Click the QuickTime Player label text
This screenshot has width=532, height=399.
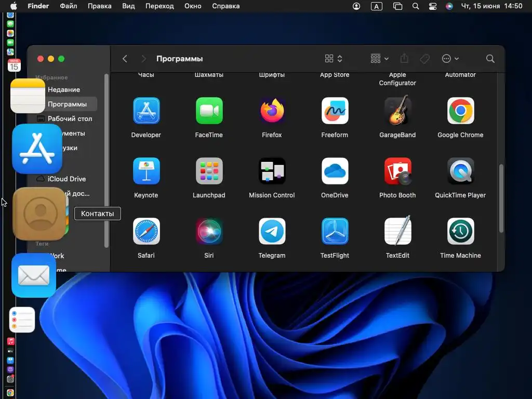(x=460, y=195)
